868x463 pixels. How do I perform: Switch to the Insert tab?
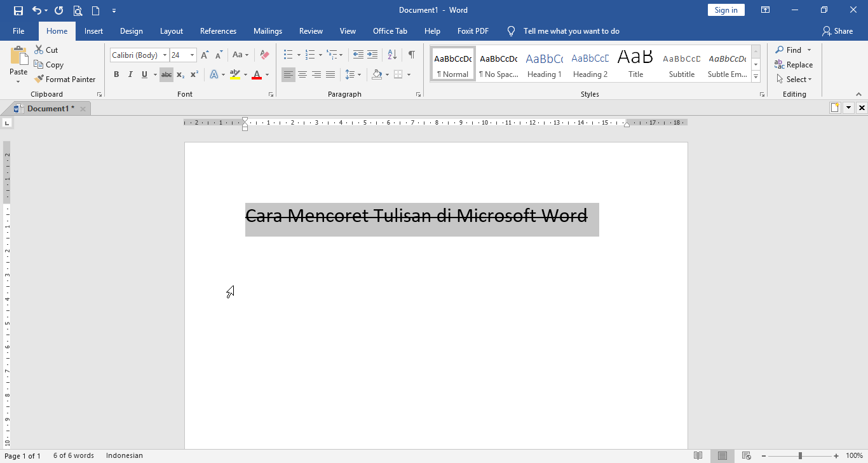(94, 31)
